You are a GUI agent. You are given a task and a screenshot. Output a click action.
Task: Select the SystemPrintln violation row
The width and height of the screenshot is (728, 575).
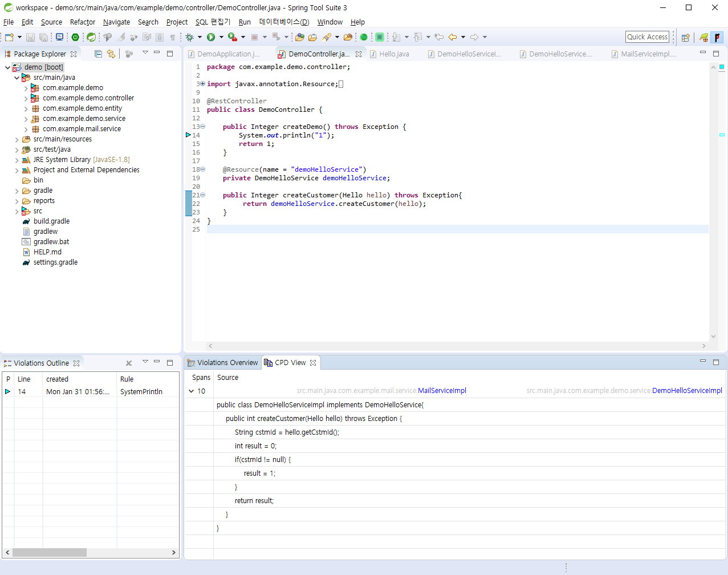tap(91, 392)
